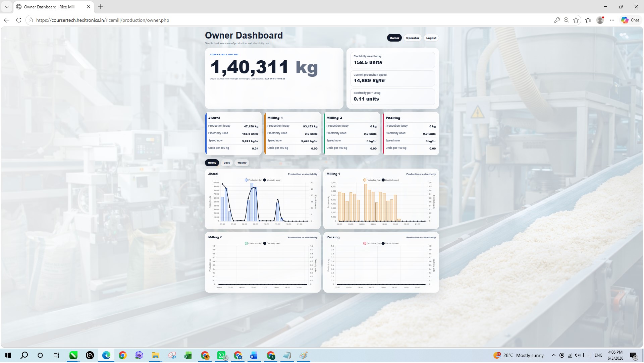The height and width of the screenshot is (363, 644).
Task: Open Cortana circle on taskbar
Action: [40, 356]
